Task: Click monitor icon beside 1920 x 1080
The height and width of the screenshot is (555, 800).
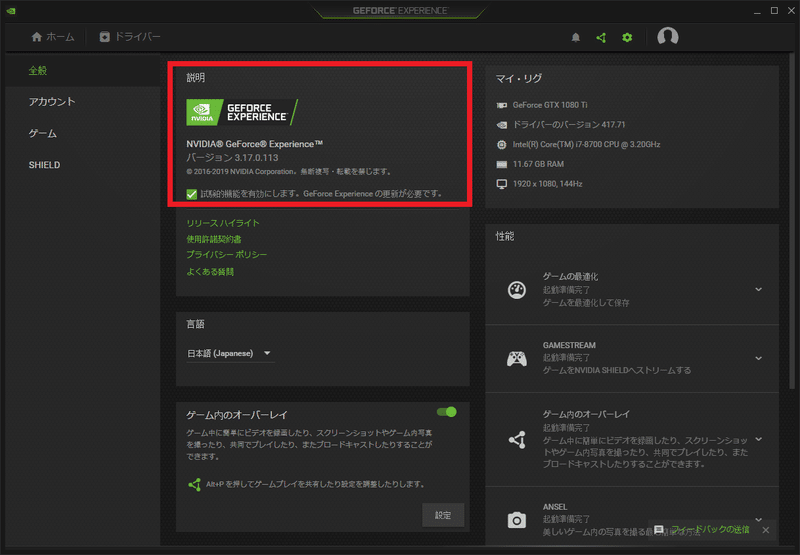Action: [502, 184]
